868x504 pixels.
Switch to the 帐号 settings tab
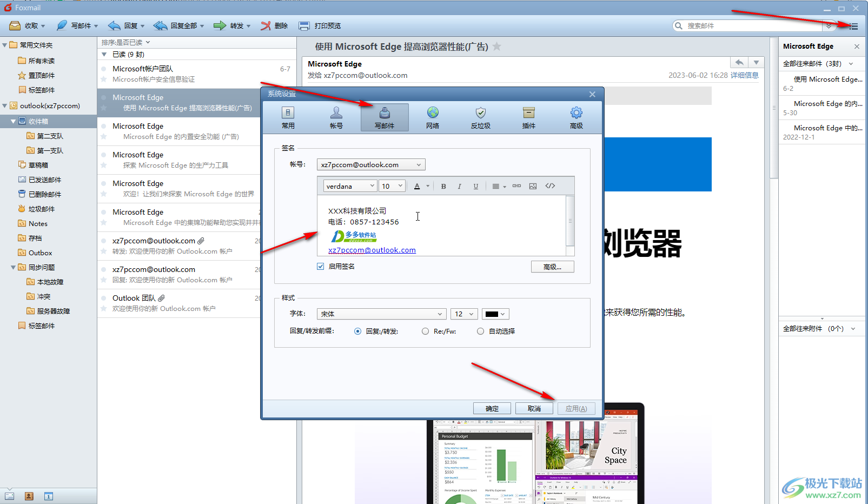click(x=336, y=117)
